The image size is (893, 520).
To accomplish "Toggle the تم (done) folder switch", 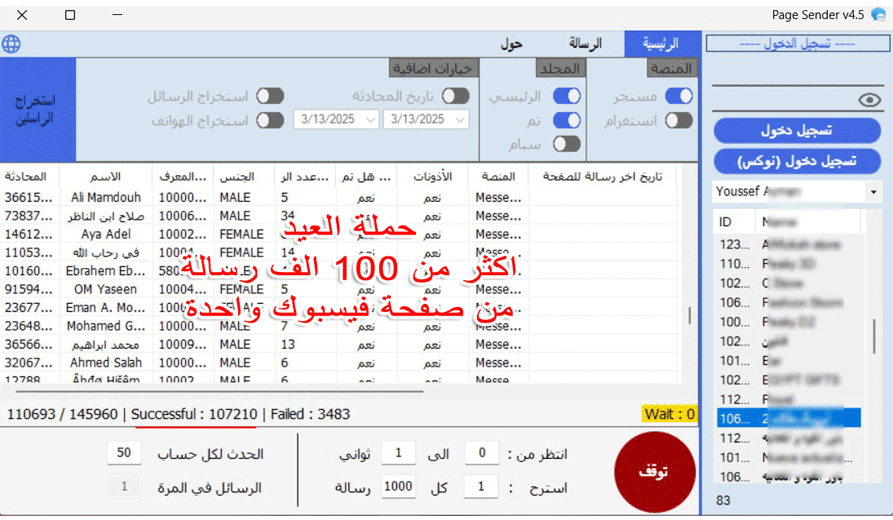I will (x=567, y=121).
